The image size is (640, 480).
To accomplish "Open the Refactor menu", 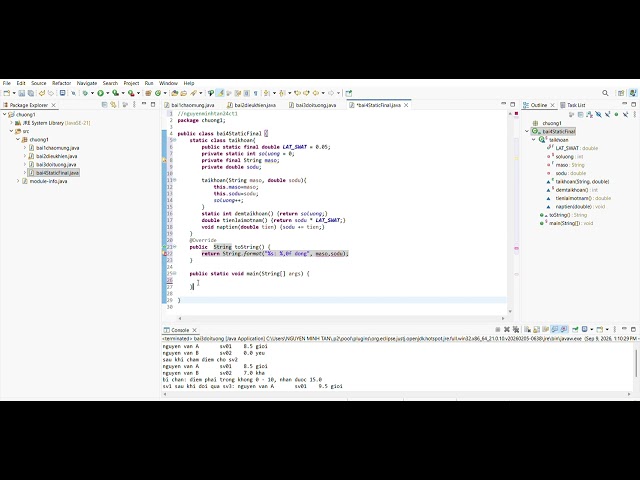I will [x=61, y=83].
